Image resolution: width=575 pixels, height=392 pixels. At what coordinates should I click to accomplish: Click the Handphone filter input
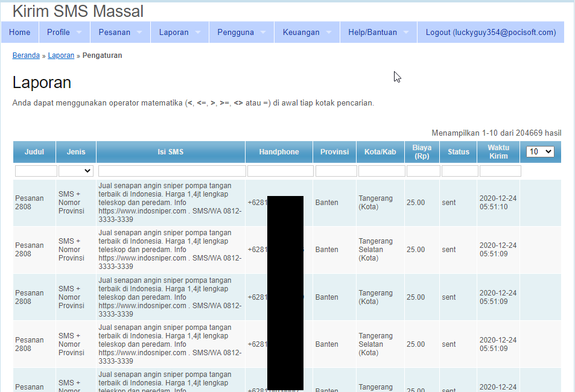pos(281,171)
